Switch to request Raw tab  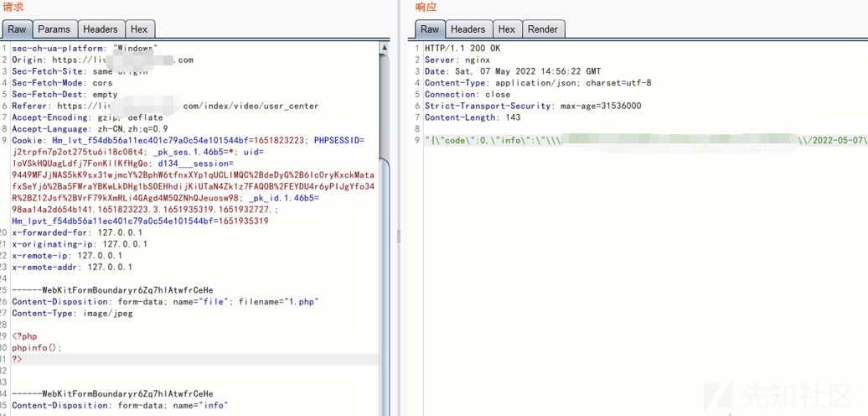click(17, 29)
